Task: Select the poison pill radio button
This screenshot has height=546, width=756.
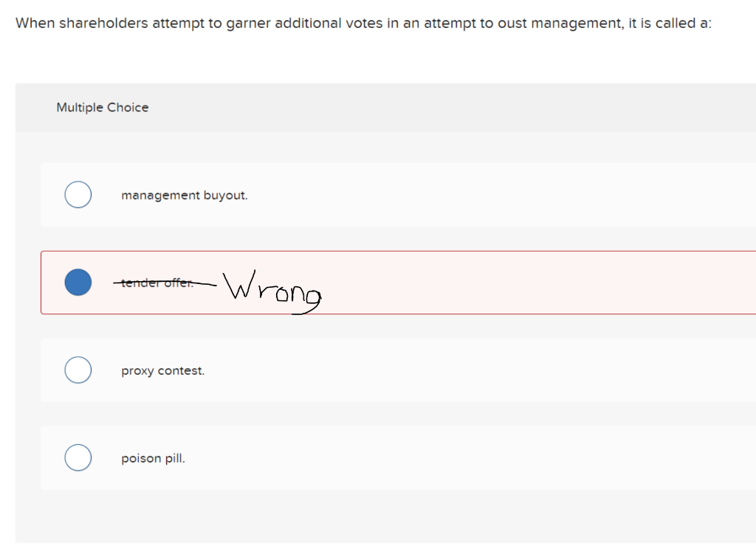Action: click(x=78, y=457)
